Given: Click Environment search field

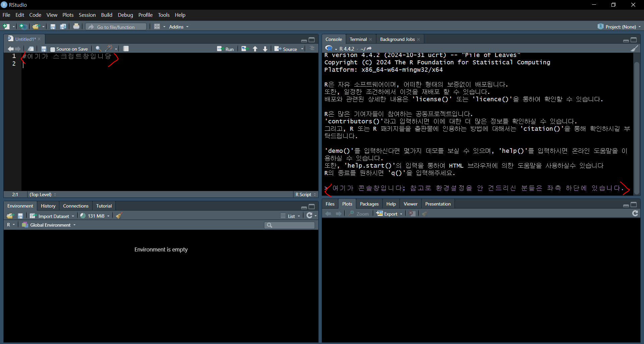Looking at the screenshot, I should 289,225.
